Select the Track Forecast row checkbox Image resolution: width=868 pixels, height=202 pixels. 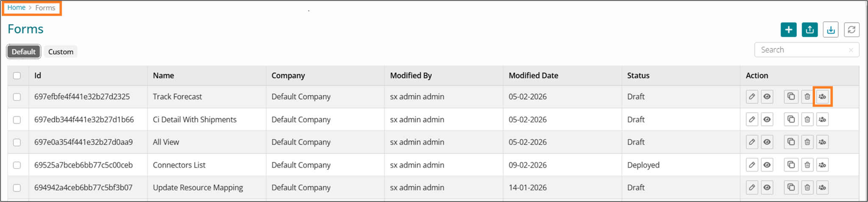[17, 97]
